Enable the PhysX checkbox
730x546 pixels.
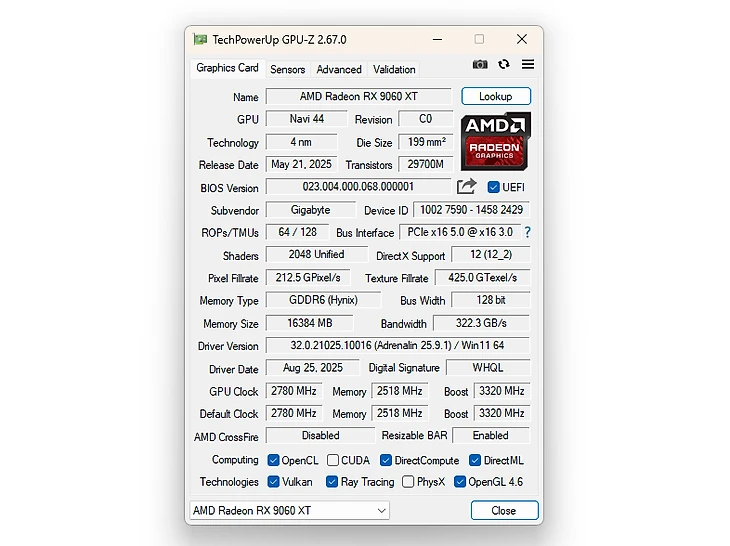coord(408,482)
